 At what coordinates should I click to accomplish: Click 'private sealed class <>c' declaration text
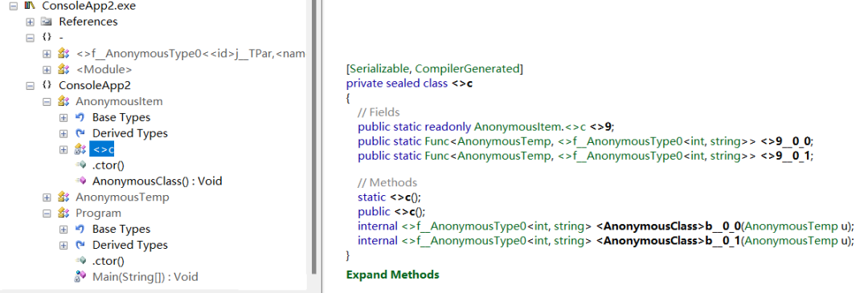[409, 83]
